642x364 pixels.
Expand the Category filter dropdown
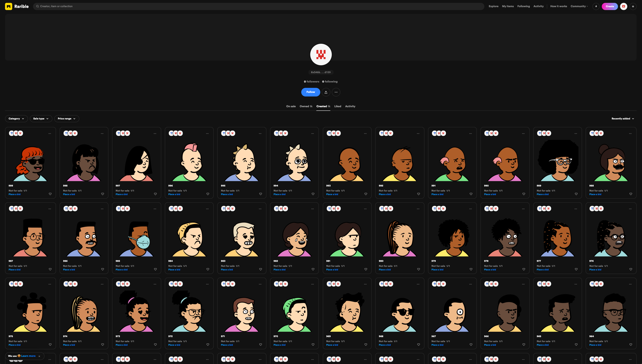tap(16, 119)
